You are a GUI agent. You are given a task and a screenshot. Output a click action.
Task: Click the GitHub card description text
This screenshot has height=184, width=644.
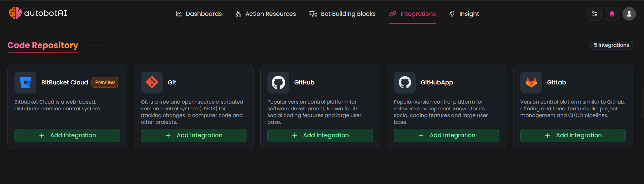tap(314, 112)
